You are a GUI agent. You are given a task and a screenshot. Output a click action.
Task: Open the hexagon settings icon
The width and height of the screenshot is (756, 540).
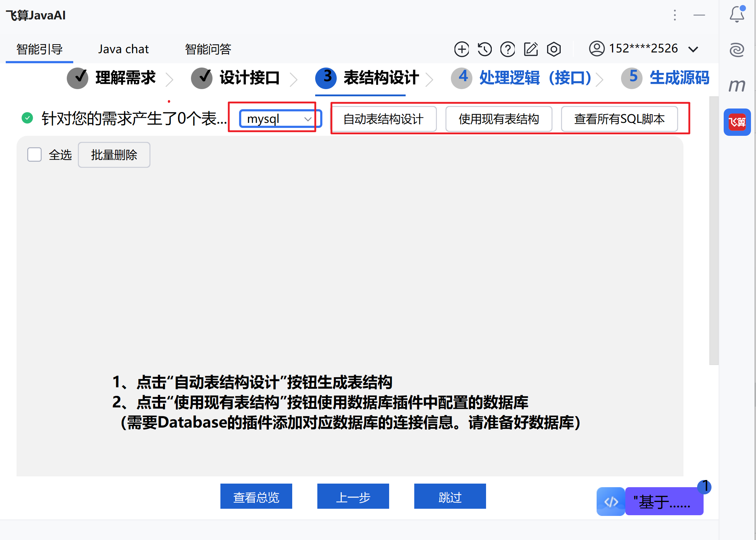[554, 49]
